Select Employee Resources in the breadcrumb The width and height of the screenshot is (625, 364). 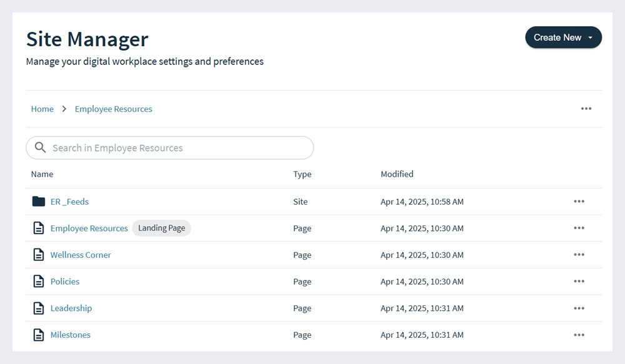click(114, 109)
